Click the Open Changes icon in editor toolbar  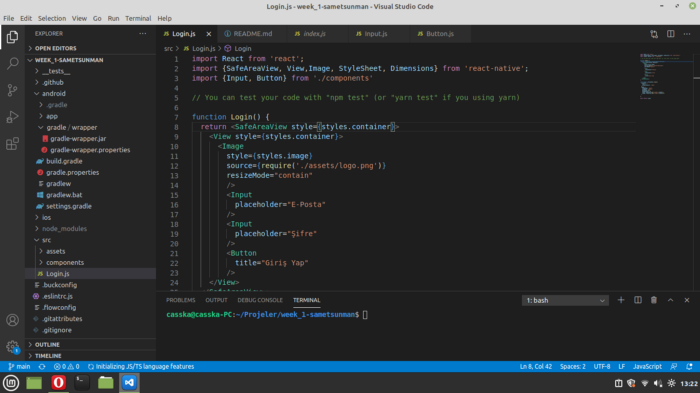point(654,34)
